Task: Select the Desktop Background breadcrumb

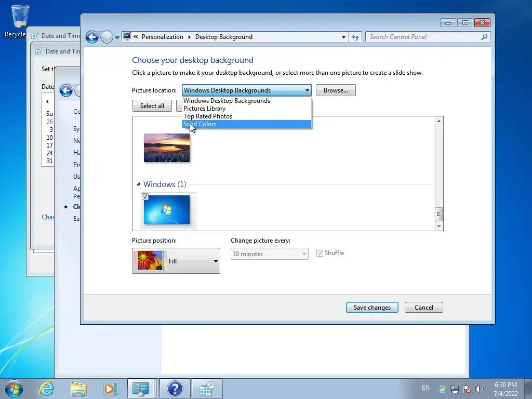Action: coord(223,37)
